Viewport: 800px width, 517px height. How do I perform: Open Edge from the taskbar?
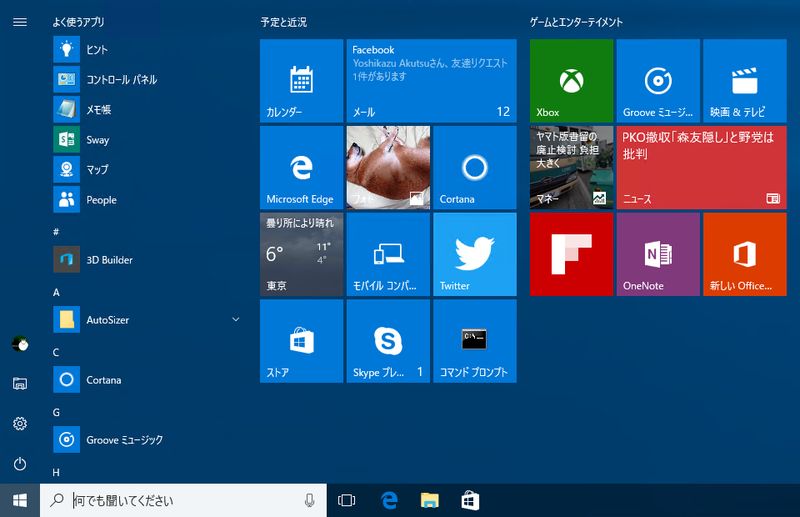tap(389, 501)
